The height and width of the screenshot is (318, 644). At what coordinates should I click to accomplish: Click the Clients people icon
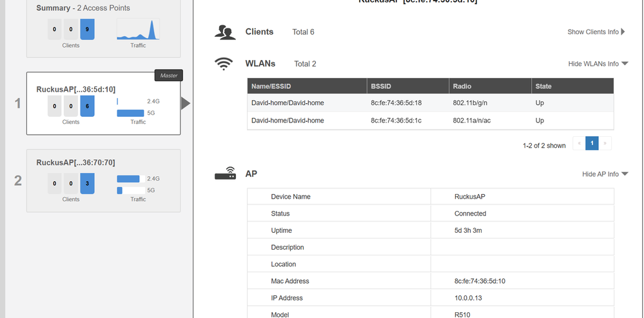click(x=224, y=32)
